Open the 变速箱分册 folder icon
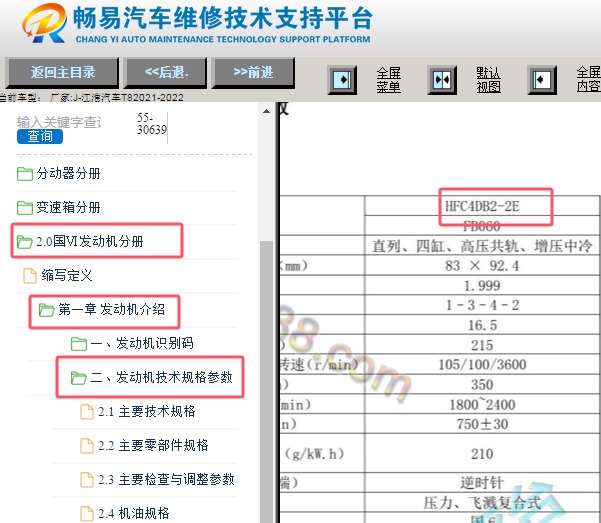Image resolution: width=601 pixels, height=523 pixels. coord(25,208)
